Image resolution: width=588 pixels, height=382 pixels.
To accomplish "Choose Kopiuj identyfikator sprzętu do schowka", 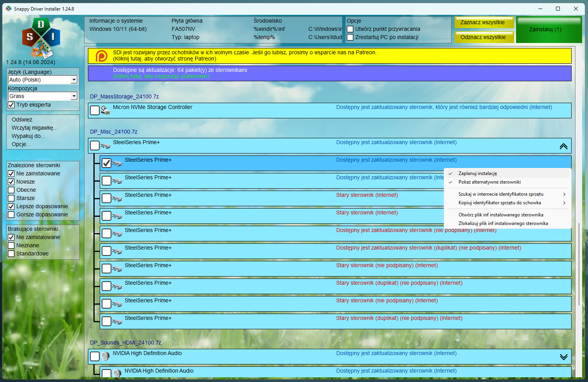I will 500,203.
